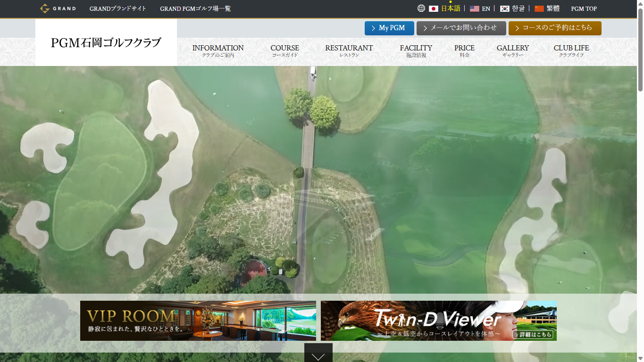
Task: Click メールでお問い合わせ button
Action: 461,28
